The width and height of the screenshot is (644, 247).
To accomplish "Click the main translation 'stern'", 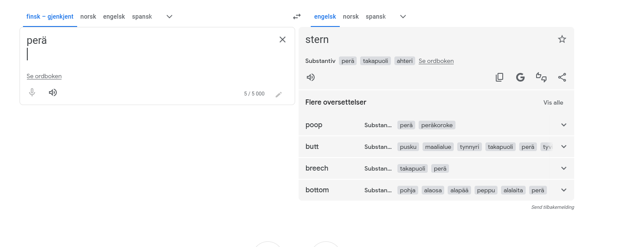I will point(317,40).
